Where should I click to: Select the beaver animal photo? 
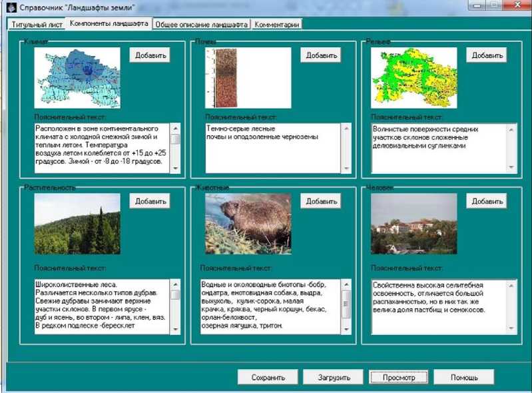(248, 224)
